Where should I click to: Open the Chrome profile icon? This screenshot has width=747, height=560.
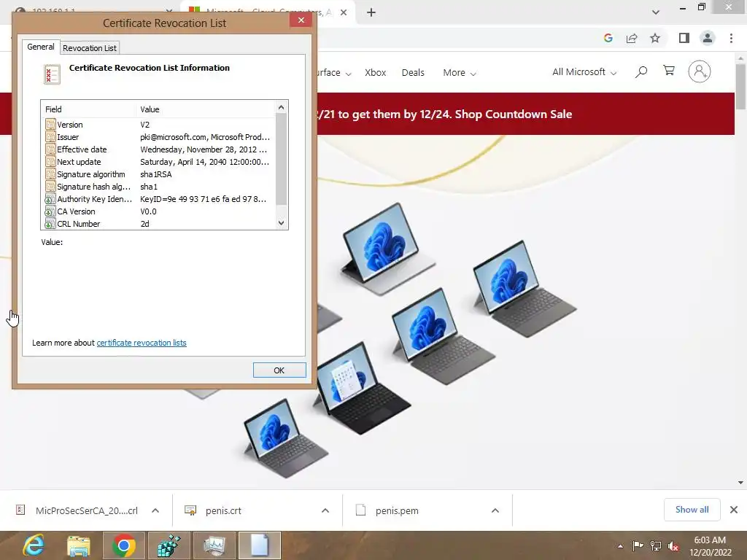[708, 38]
